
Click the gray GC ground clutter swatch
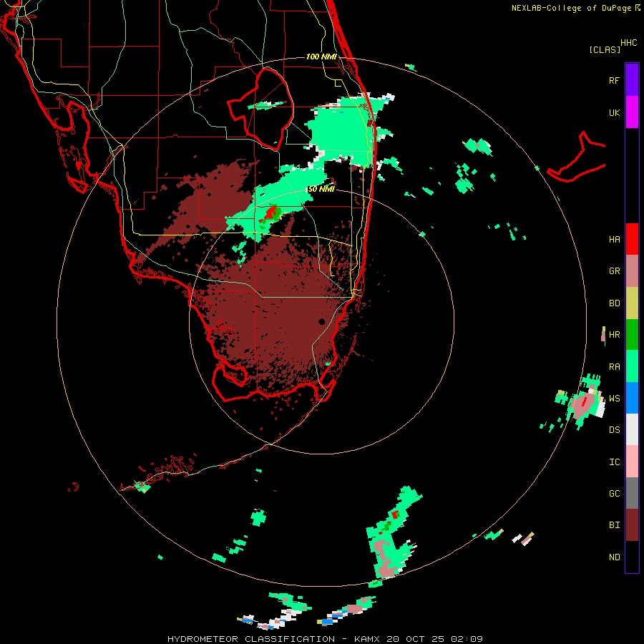(x=632, y=493)
